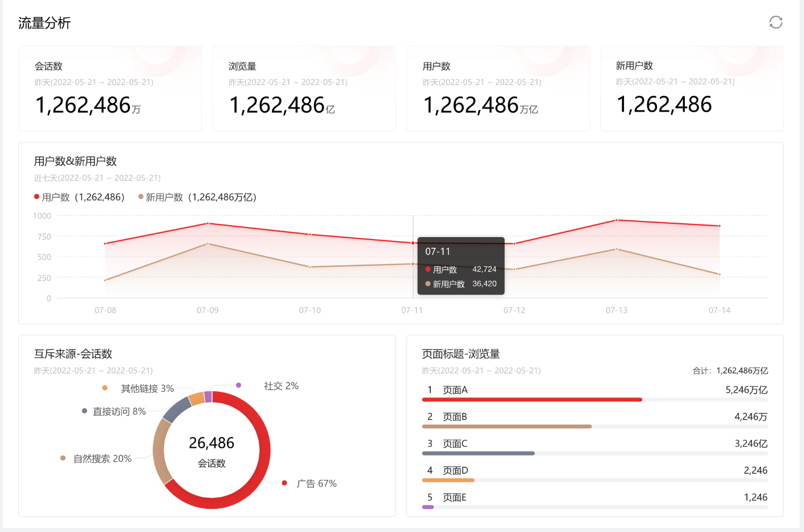The width and height of the screenshot is (804, 532).
Task: Click the 页面C progress bar
Action: (x=478, y=453)
